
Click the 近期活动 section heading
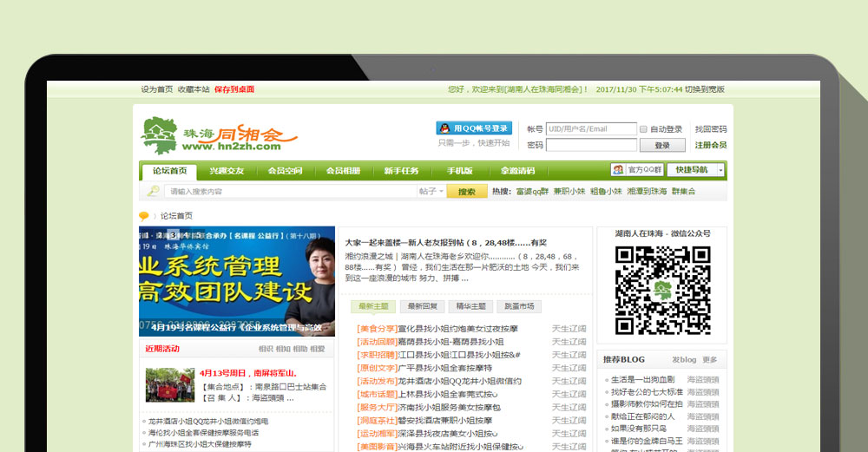pyautogui.click(x=162, y=349)
